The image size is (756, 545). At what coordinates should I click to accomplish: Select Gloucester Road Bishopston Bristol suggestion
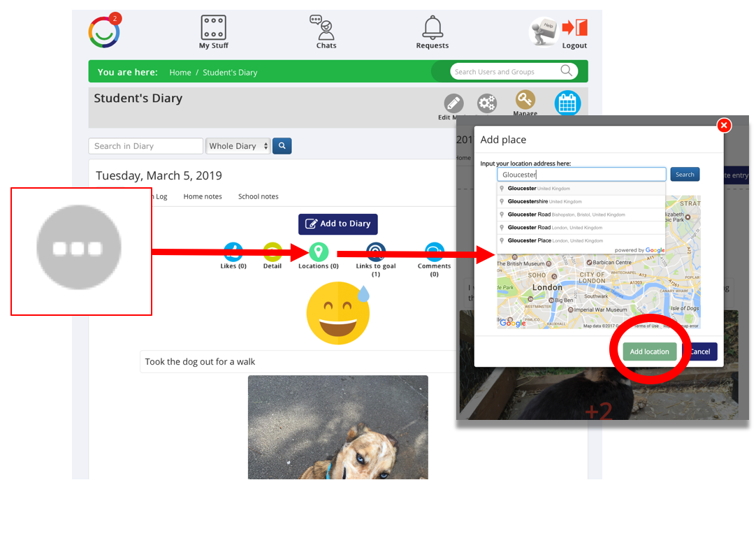coord(581,215)
